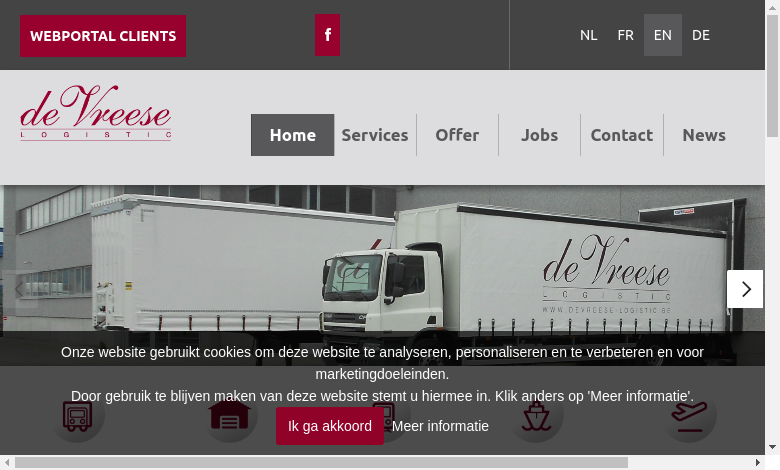This screenshot has height=470, width=780.
Task: Open the Offer menu item
Action: pos(457,135)
